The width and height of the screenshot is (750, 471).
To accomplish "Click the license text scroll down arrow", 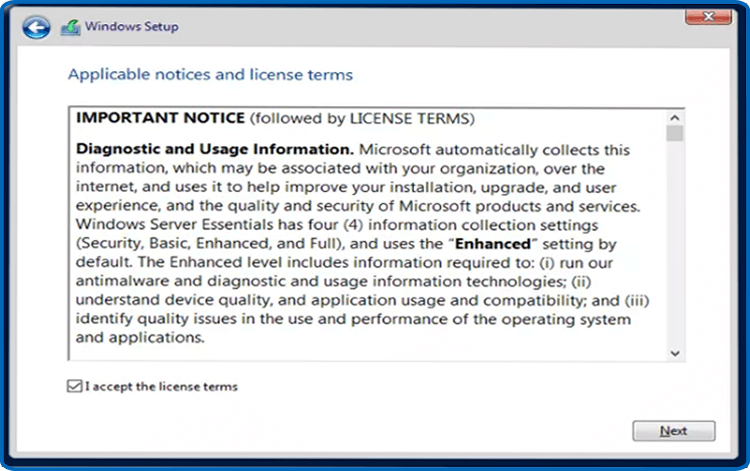I will point(675,353).
